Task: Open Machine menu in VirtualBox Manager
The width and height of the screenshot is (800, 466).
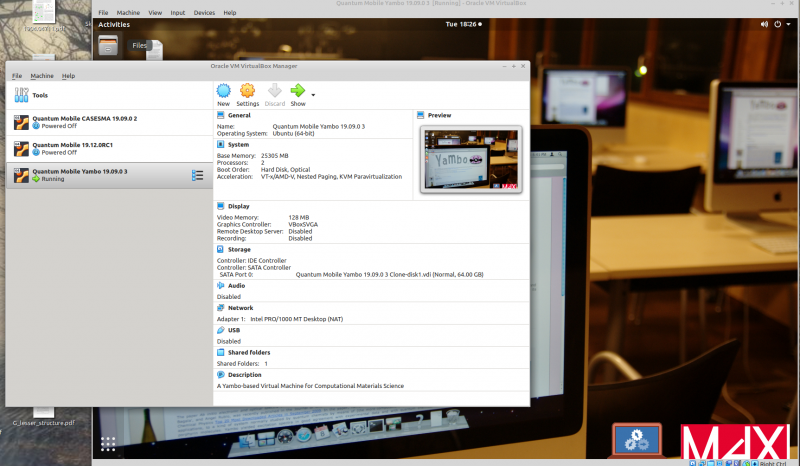Action: [42, 76]
